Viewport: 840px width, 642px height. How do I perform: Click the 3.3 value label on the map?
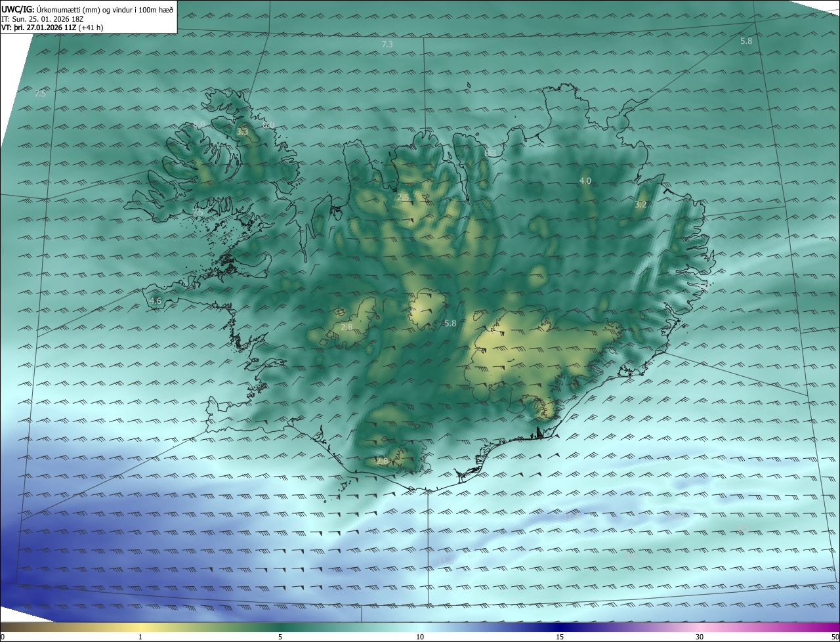pos(242,132)
